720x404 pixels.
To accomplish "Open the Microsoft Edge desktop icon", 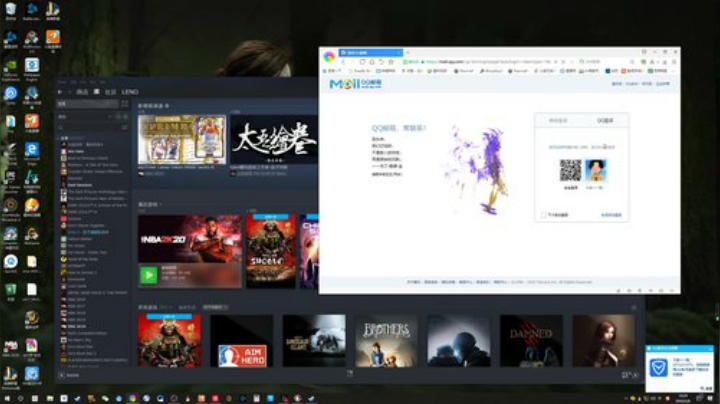I will coord(32,152).
